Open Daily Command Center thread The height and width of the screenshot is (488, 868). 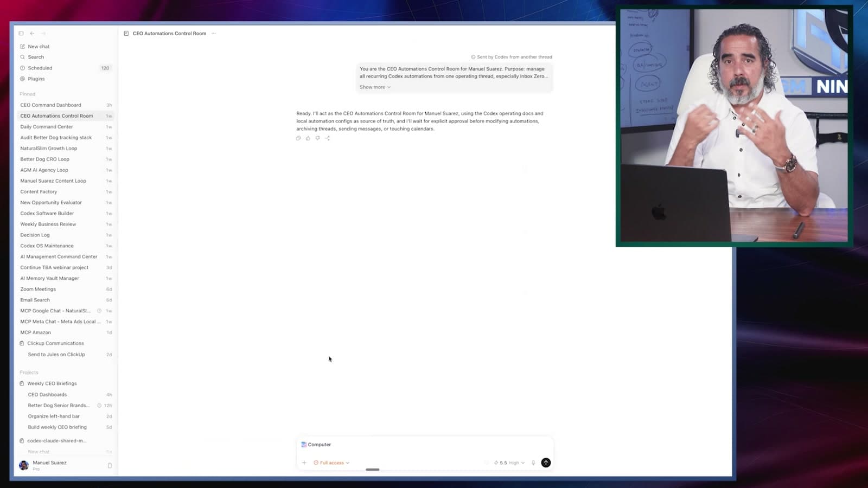coord(65,127)
